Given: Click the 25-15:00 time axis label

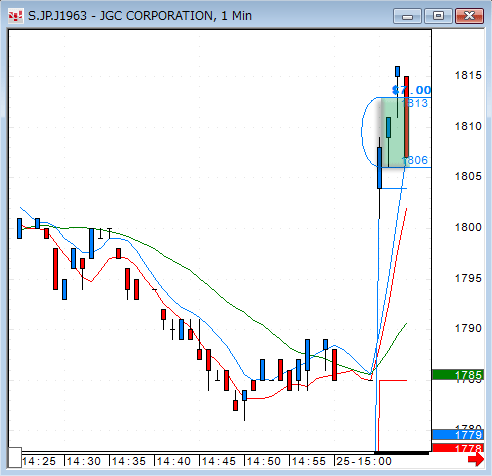Looking at the screenshot, I should (364, 461).
